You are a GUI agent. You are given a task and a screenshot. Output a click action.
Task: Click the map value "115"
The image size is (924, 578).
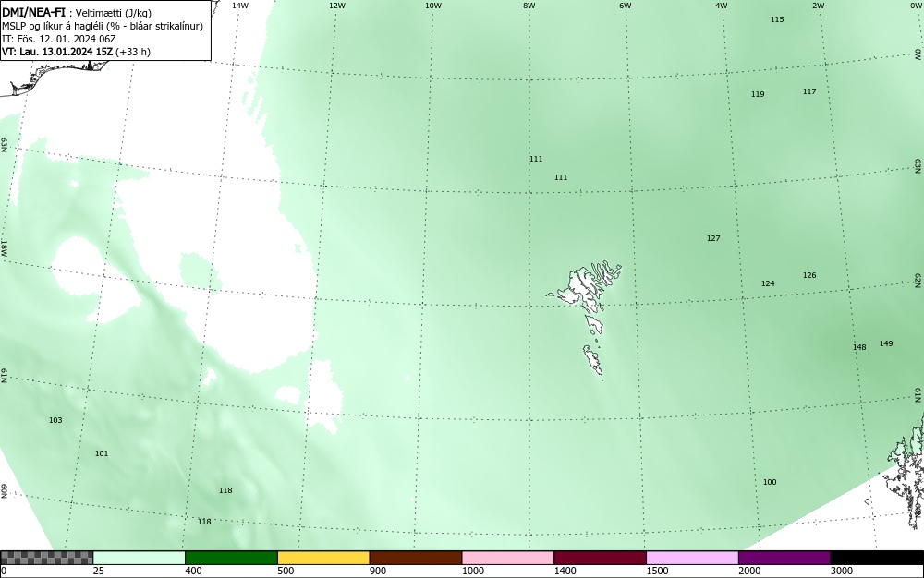tap(777, 19)
